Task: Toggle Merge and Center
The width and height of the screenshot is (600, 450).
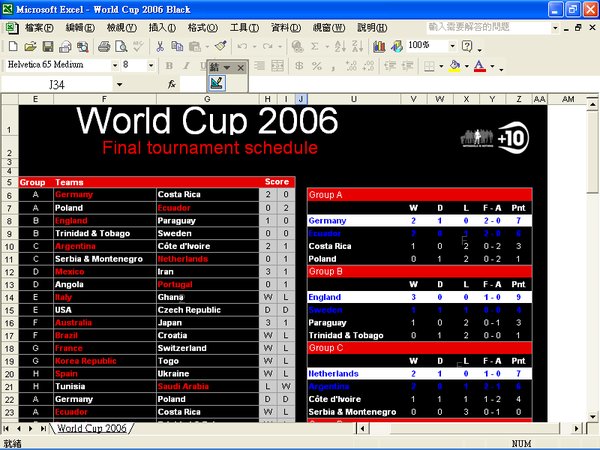Action: click(x=277, y=66)
